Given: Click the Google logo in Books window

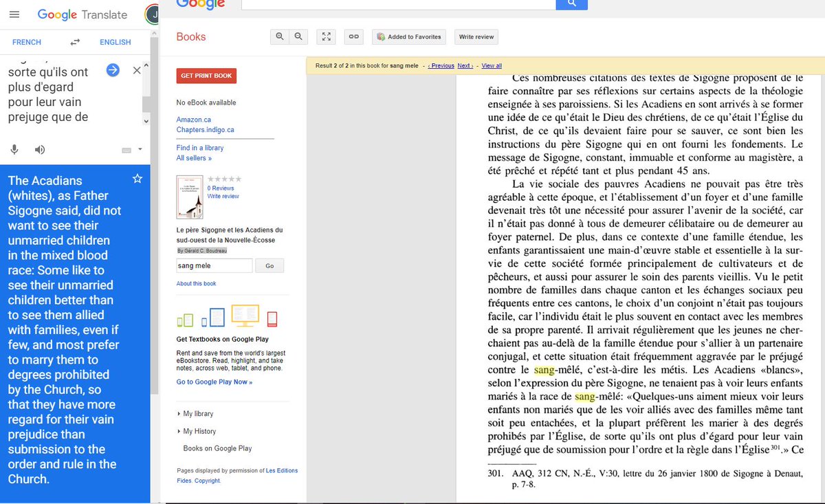Looking at the screenshot, I should pyautogui.click(x=200, y=4).
